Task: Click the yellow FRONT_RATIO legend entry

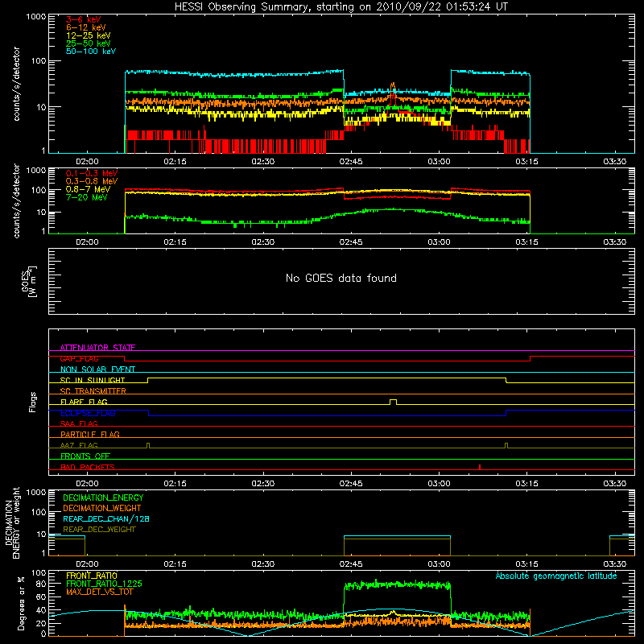Action: pyautogui.click(x=92, y=576)
